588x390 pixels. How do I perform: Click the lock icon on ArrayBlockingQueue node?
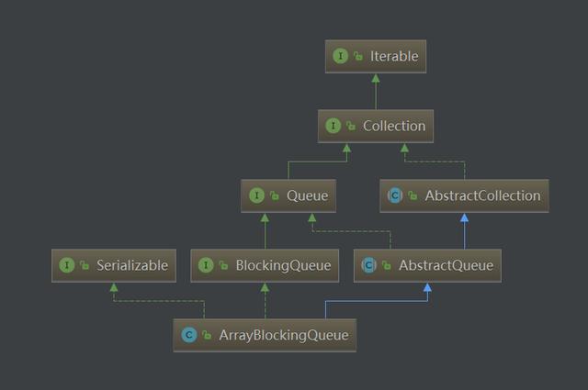[x=207, y=337]
